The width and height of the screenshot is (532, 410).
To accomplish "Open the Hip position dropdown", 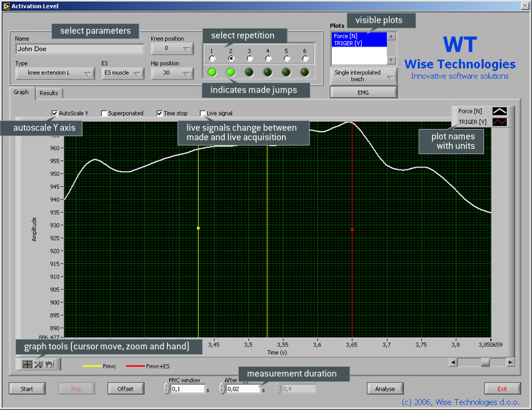I will [172, 73].
